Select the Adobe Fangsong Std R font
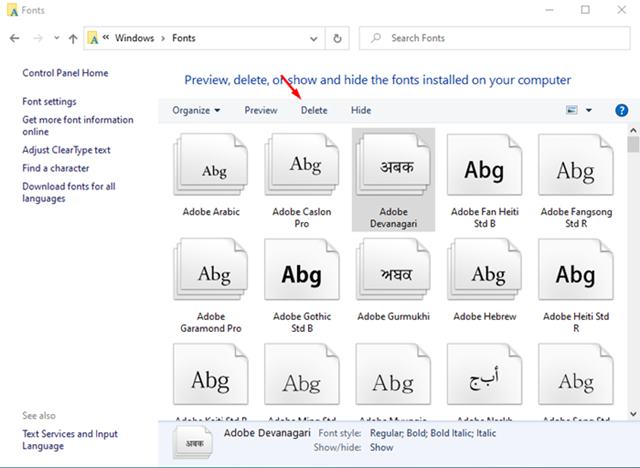 click(x=576, y=165)
